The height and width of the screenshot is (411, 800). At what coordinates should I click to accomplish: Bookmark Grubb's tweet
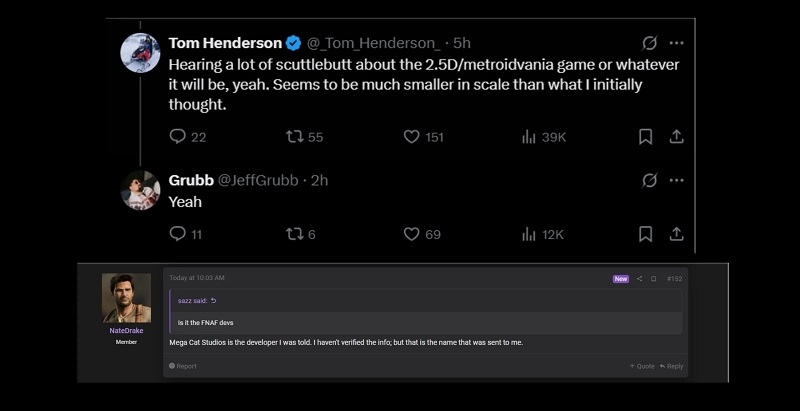[x=646, y=234]
